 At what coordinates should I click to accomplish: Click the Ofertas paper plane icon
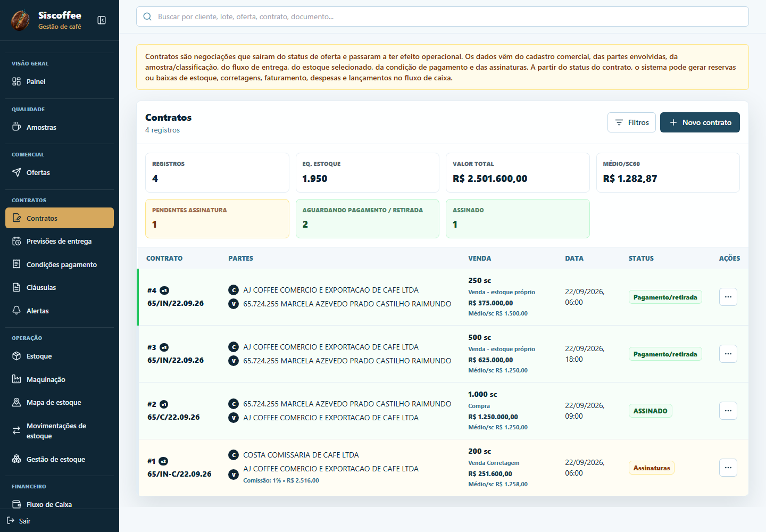(x=16, y=172)
